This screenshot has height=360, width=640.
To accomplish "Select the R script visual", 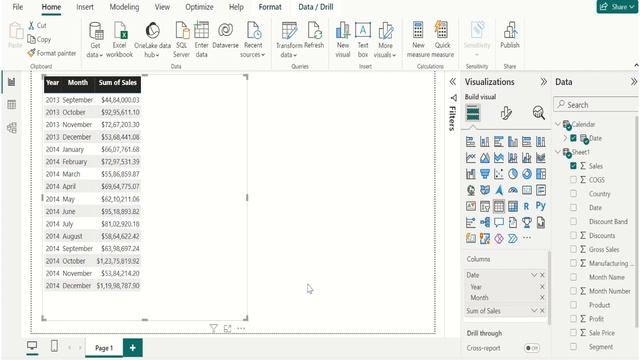I will pos(527,206).
